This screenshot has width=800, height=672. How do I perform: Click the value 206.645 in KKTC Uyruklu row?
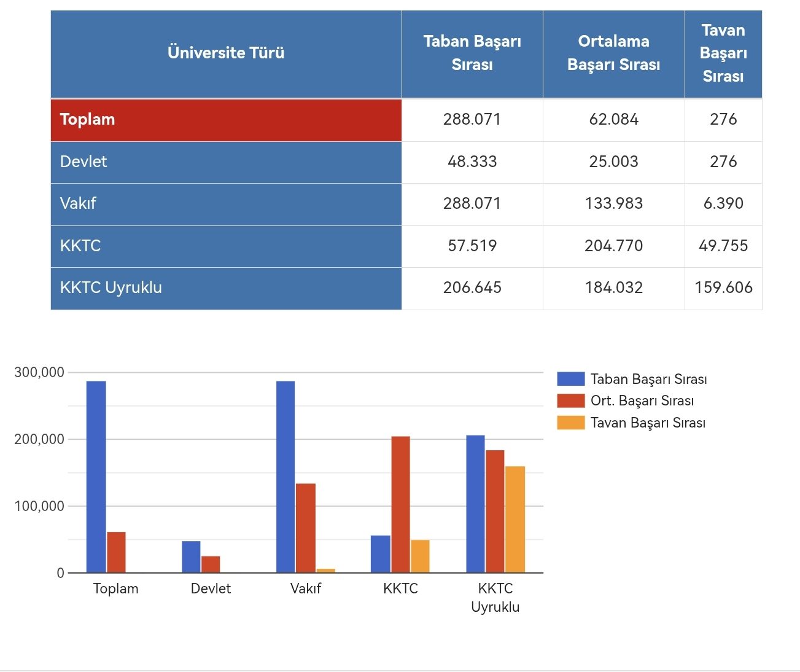click(x=472, y=287)
